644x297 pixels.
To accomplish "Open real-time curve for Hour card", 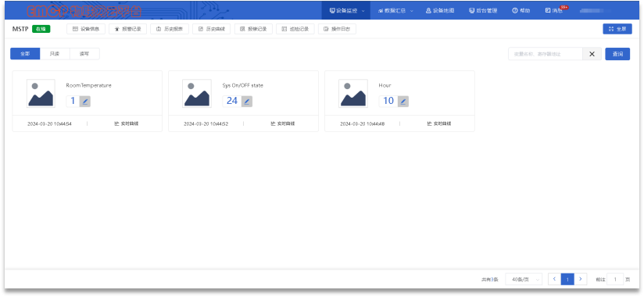I will tap(438, 123).
